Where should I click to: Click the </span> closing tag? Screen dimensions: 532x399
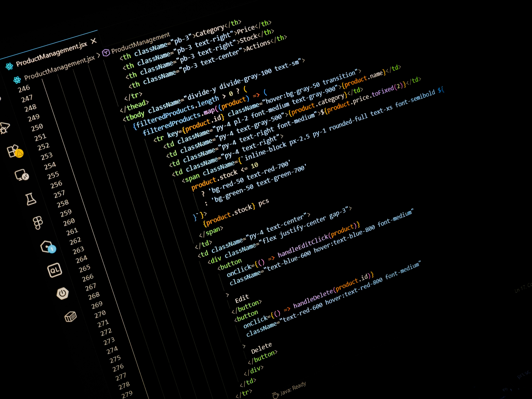211,231
